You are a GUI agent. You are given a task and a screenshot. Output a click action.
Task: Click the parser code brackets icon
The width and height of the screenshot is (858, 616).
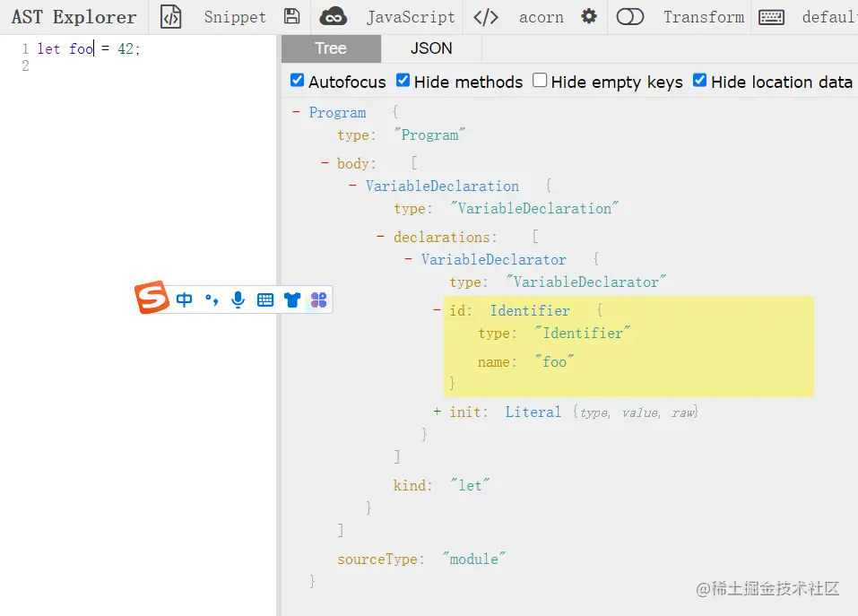[x=486, y=17]
